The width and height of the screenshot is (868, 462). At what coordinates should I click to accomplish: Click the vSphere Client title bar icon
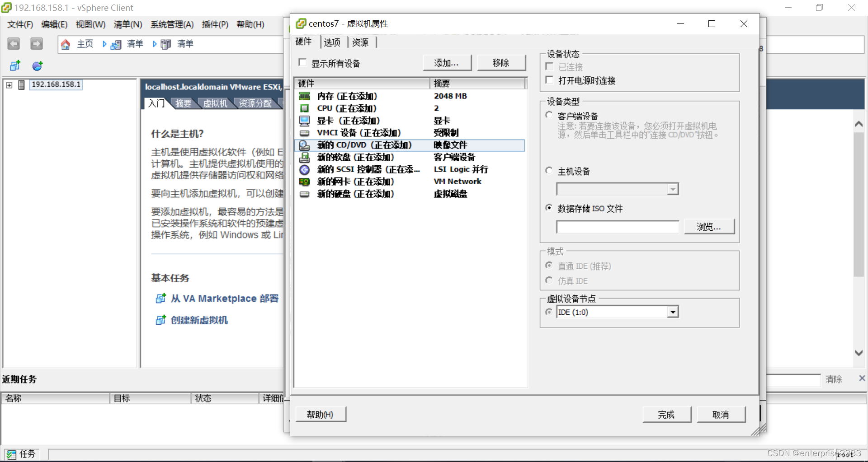(6, 8)
